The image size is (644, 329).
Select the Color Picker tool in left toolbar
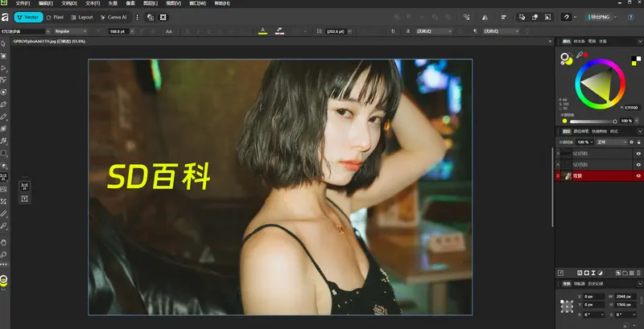[4, 225]
